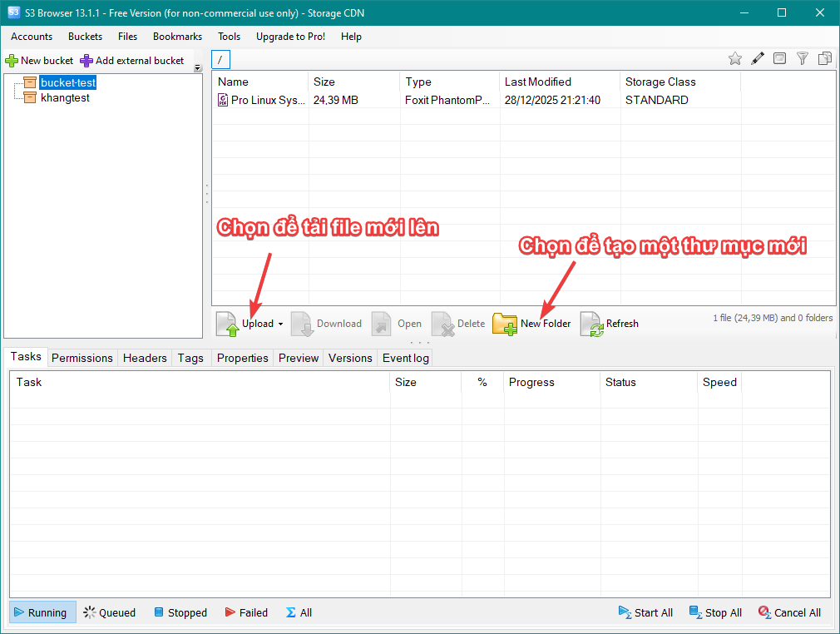Select the khangtest bucket in the tree
Image resolution: width=840 pixels, height=634 pixels.
65,97
